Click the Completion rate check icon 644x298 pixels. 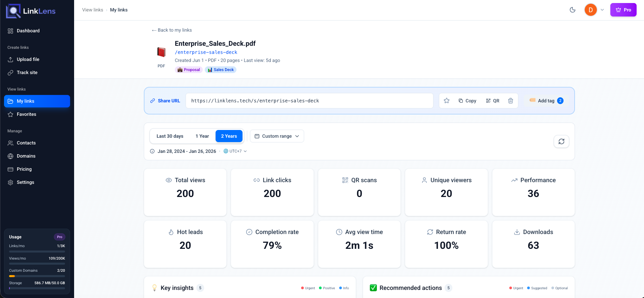point(249,232)
